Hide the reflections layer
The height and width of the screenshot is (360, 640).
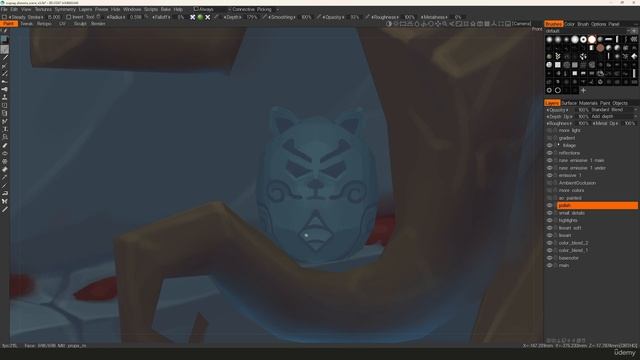click(549, 153)
